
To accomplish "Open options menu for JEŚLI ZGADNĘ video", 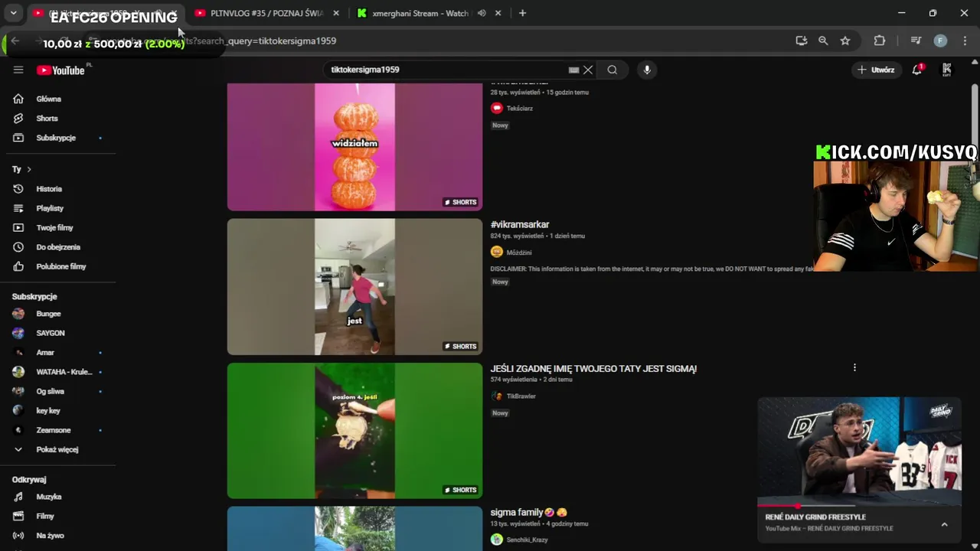I will [854, 367].
